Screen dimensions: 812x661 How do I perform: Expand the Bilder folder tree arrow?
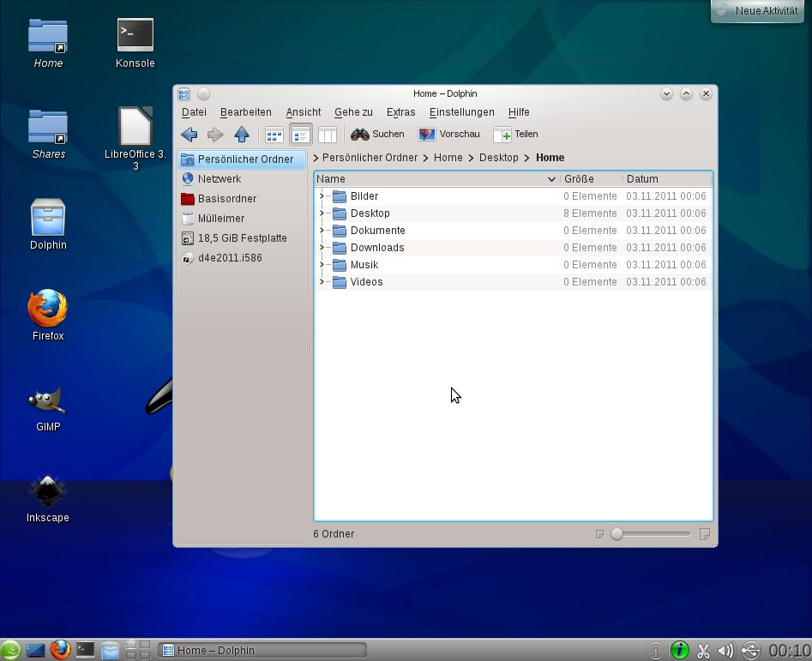322,196
